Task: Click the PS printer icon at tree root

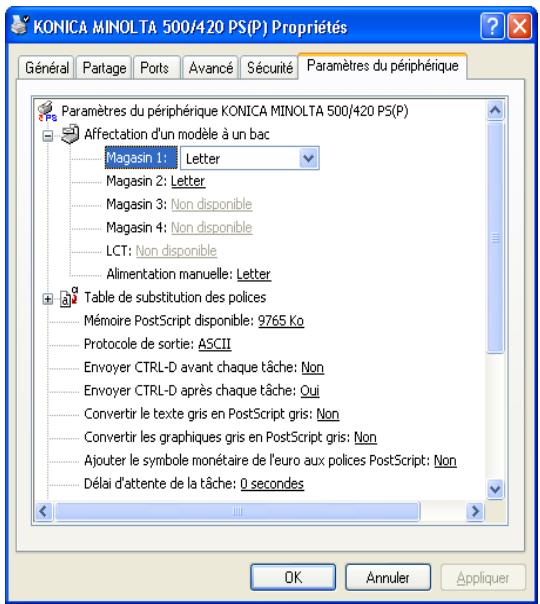Action: click(x=47, y=112)
